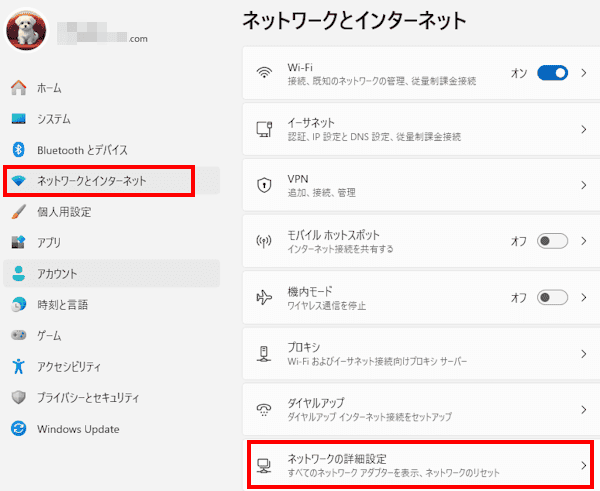Open airplane mode row chevron
This screenshot has height=491, width=600.
(x=584, y=297)
